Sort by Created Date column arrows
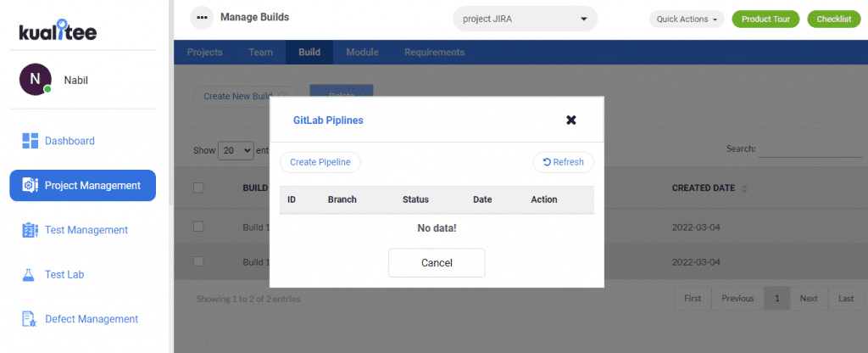Viewport: 868px width, 353px height. (x=744, y=188)
